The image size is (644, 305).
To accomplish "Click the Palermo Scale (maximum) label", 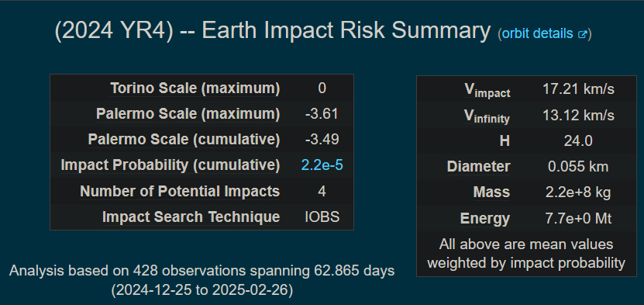I will (188, 114).
